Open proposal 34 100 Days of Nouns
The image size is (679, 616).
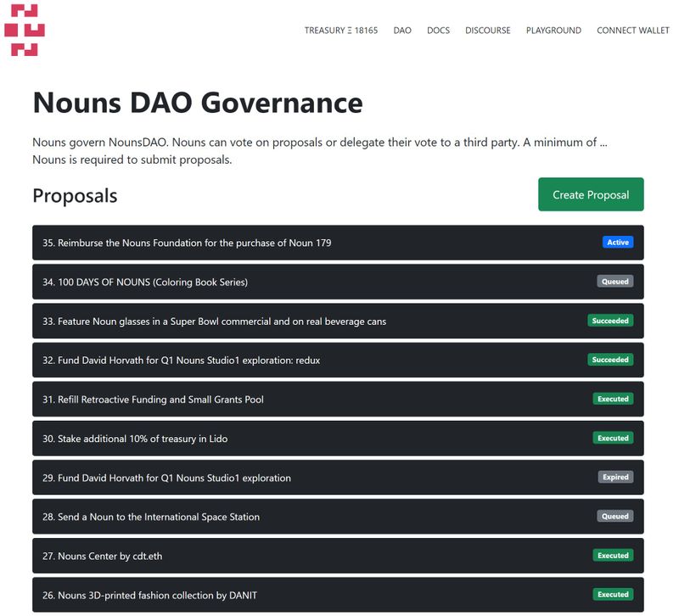pos(153,282)
